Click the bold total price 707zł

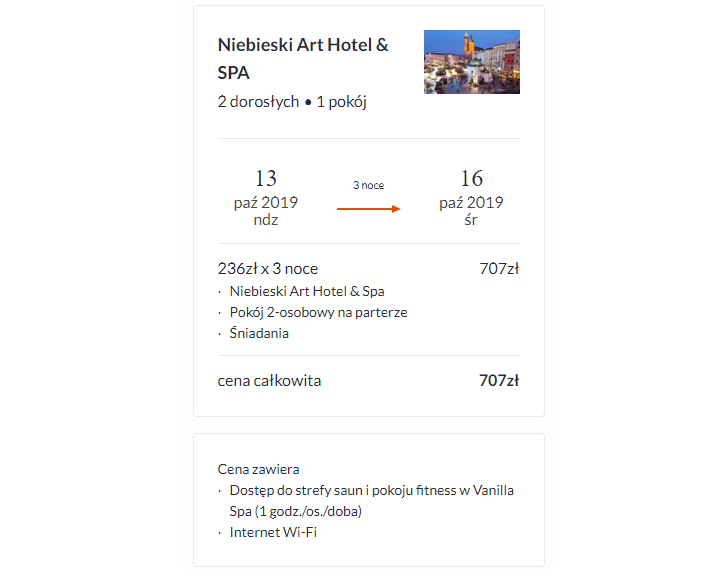click(x=499, y=380)
